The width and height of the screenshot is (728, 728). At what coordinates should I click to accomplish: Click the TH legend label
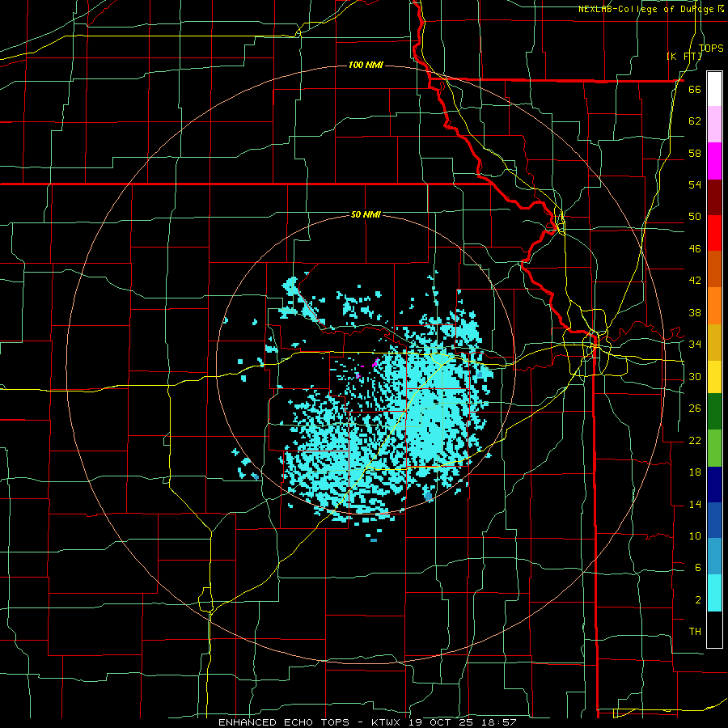pos(695,631)
